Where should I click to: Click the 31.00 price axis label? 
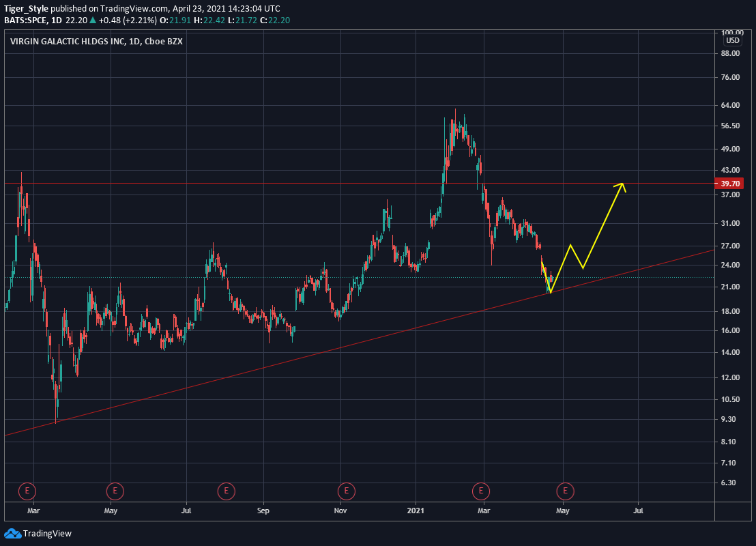(731, 223)
